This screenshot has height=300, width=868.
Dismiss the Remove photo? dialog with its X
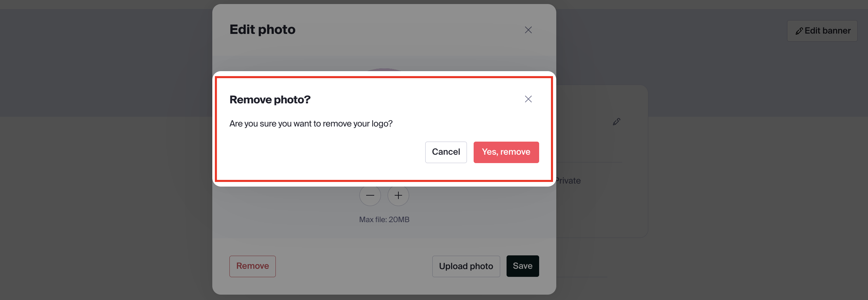[528, 99]
